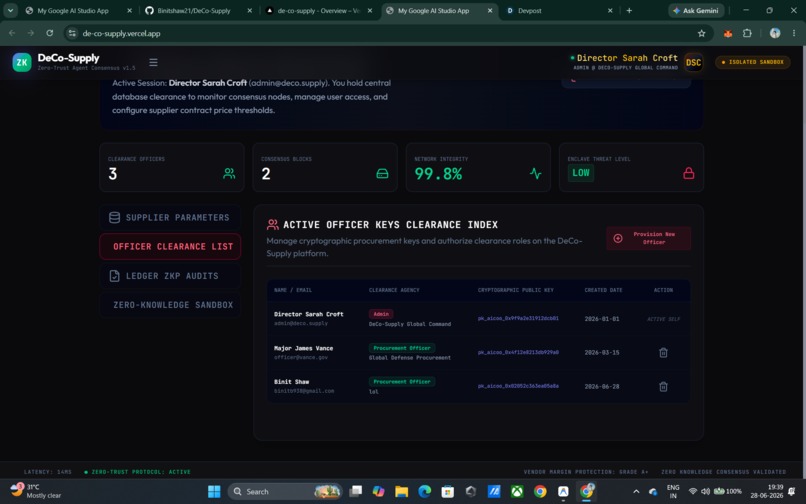Delete Major James Vance with trash icon
806x504 pixels.
(x=663, y=353)
